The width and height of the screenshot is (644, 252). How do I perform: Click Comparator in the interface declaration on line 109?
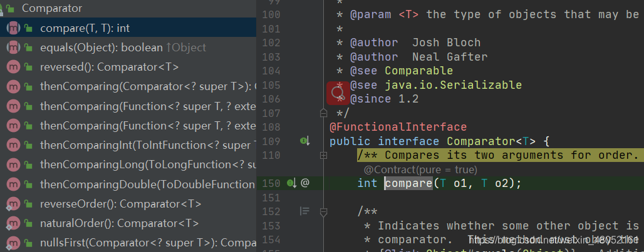coord(480,141)
